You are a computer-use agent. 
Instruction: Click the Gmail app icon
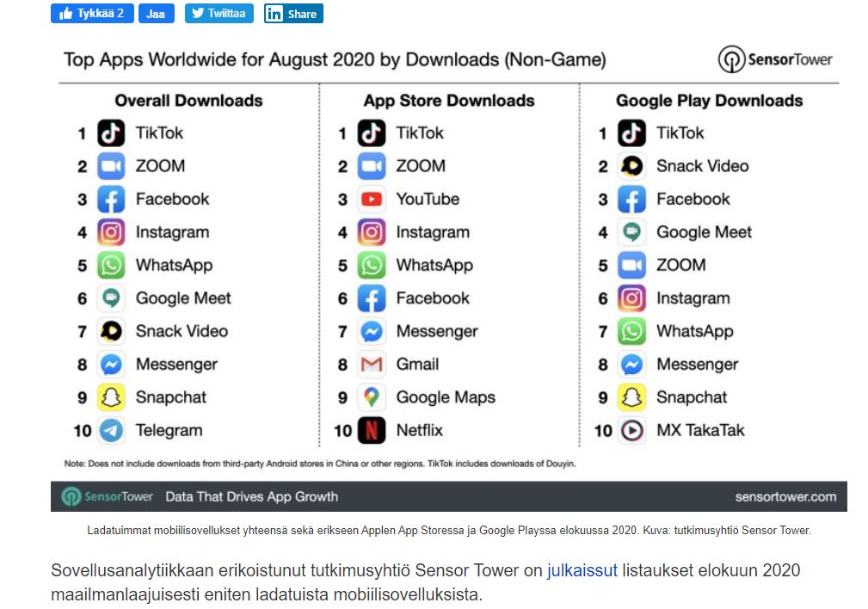(x=372, y=365)
